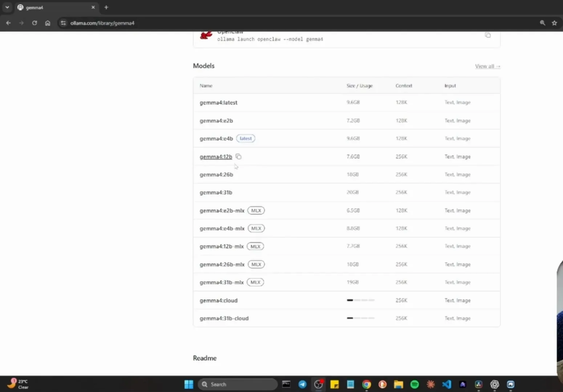Click the Context column header
Viewport: 563px width, 392px height.
[404, 86]
